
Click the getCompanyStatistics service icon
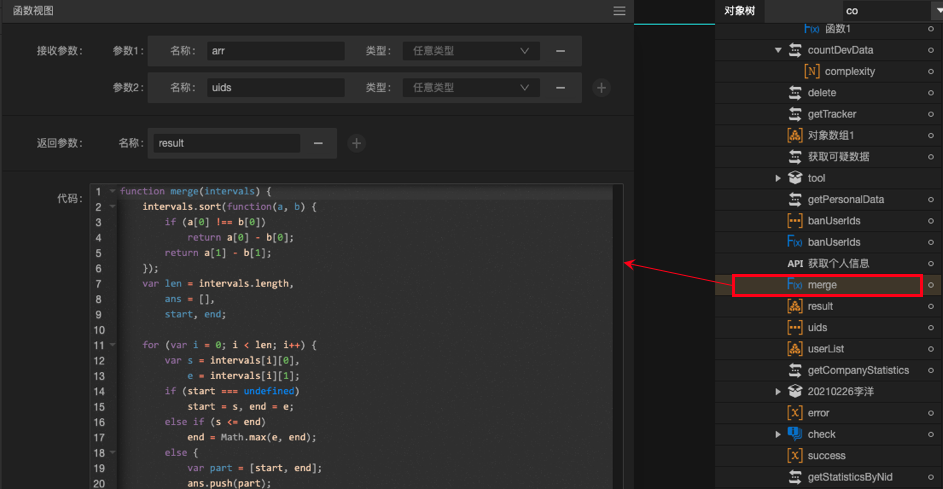(x=795, y=370)
